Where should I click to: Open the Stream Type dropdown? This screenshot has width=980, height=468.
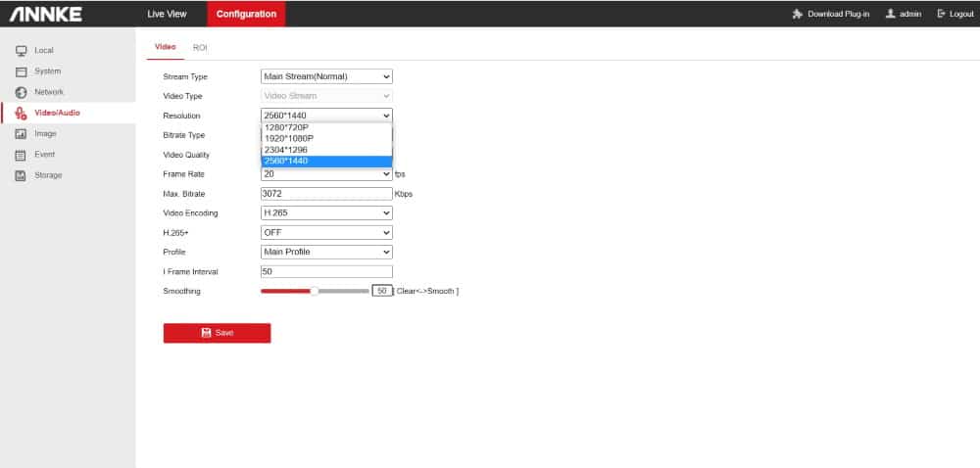(326, 76)
